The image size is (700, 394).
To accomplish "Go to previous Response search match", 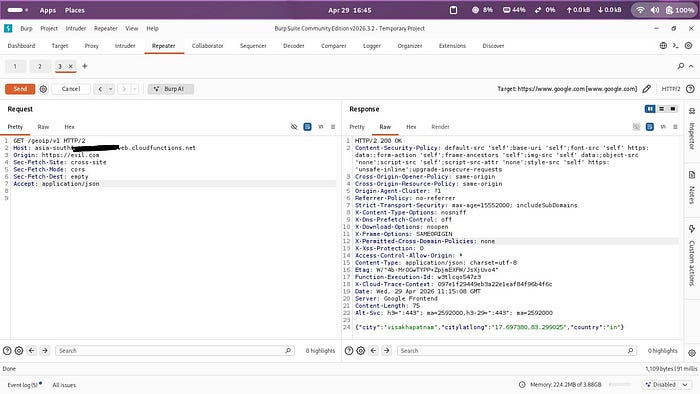I will pyautogui.click(x=374, y=351).
